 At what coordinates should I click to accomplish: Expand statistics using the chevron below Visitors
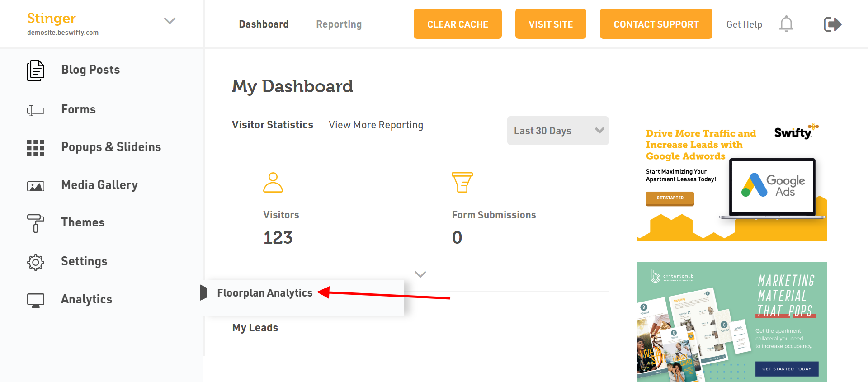click(420, 274)
